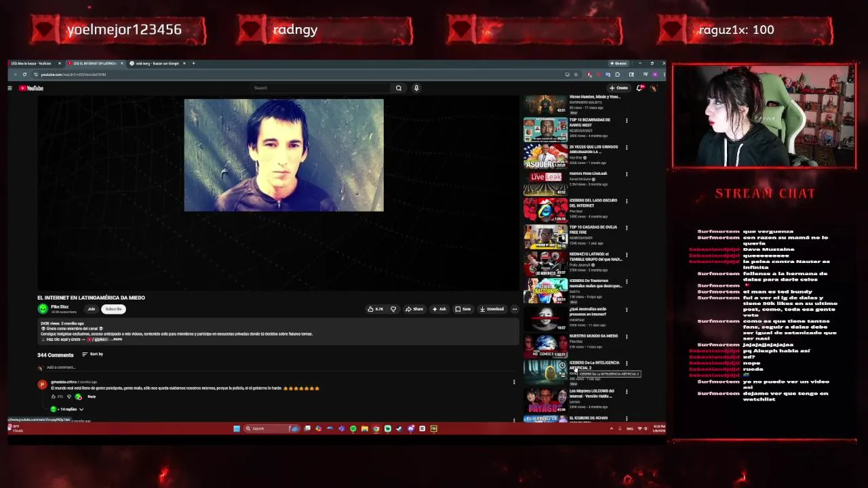Open the YouTube notifications bell
This screenshot has width=868, height=488.
(641, 88)
